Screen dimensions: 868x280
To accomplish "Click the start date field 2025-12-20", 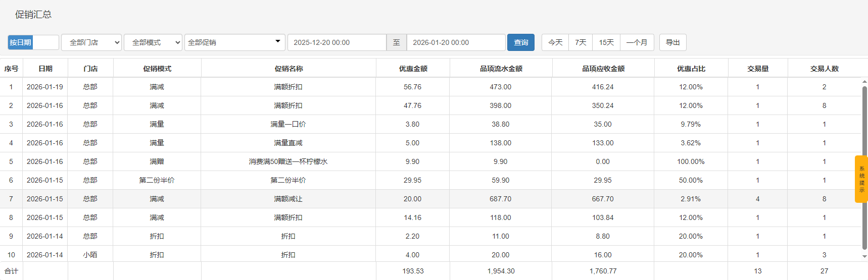I will (336, 42).
